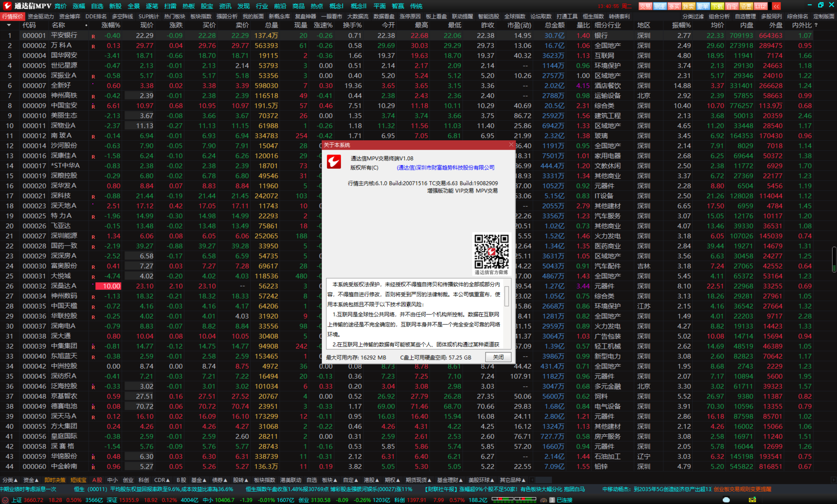
Task: Click the 测速 speed test button
Action: [660, 6]
